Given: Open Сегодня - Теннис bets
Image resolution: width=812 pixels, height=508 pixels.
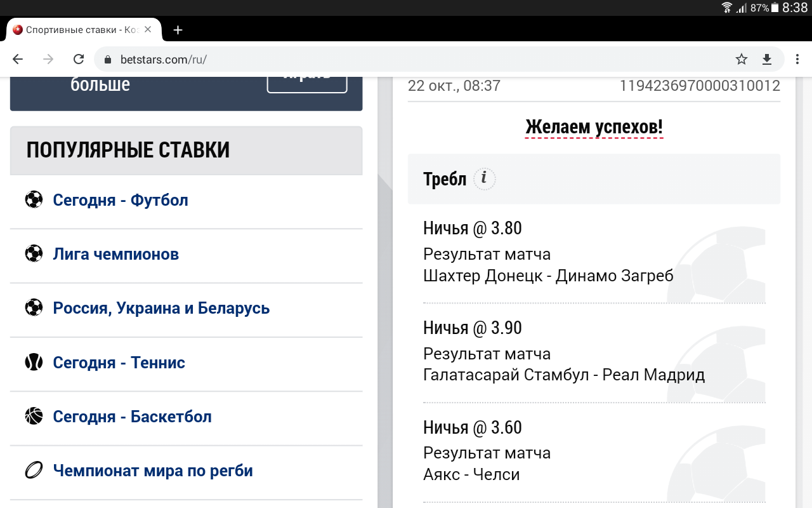Looking at the screenshot, I should pyautogui.click(x=119, y=363).
